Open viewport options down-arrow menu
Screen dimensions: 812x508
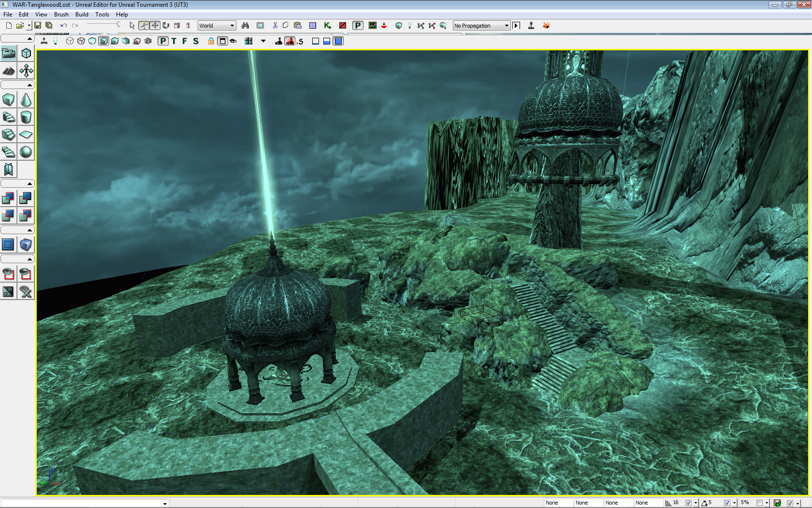coord(263,41)
